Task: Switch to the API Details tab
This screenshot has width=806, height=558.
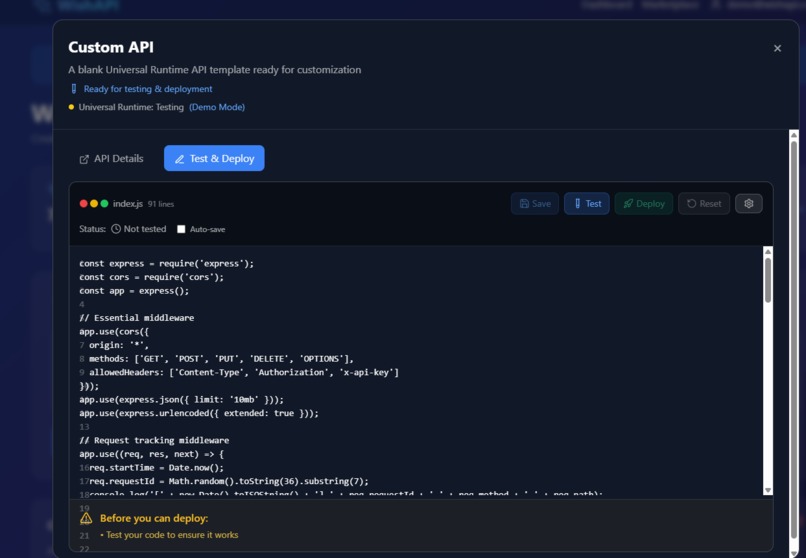Action: coord(111,158)
